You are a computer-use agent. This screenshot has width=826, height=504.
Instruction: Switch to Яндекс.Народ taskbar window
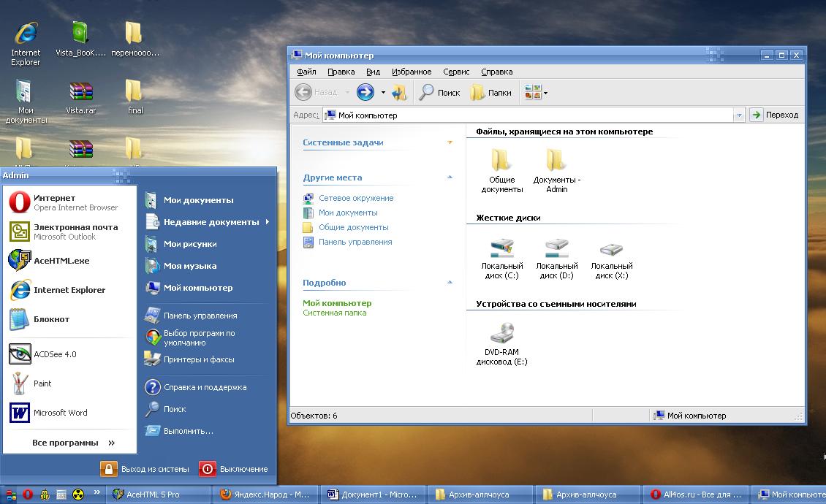point(267,495)
